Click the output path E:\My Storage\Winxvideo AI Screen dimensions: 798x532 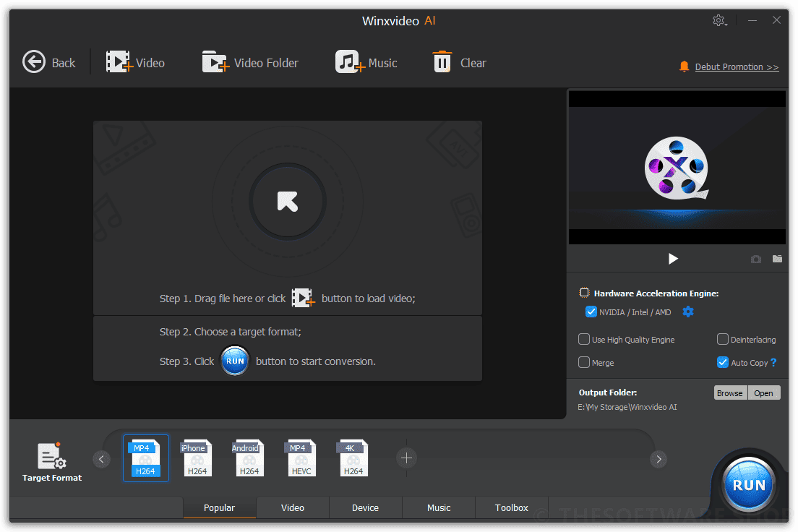[x=627, y=407]
